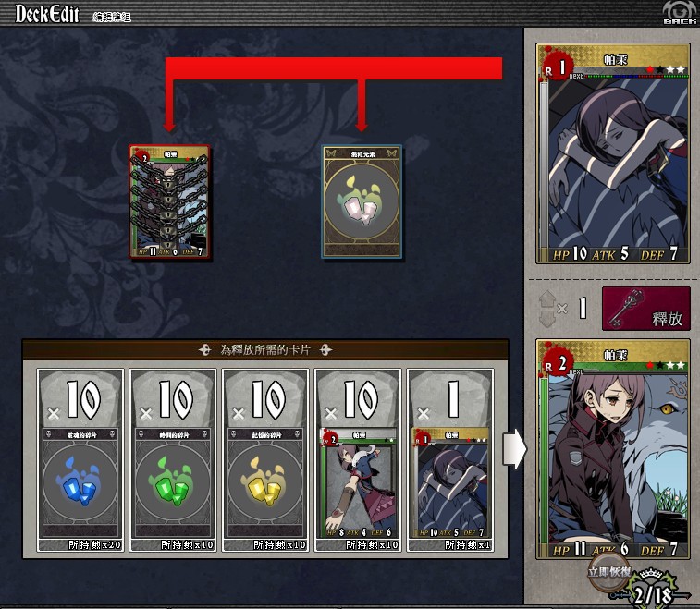This screenshot has width=700, height=609.
Task: Click the green time fragment card
Action: [x=173, y=460]
